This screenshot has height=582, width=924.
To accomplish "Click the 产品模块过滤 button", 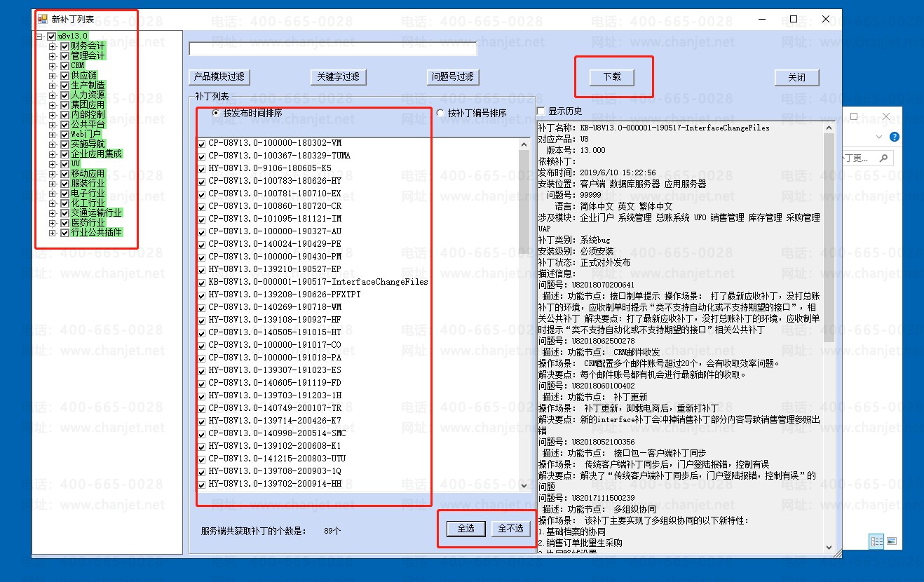I will coord(219,77).
